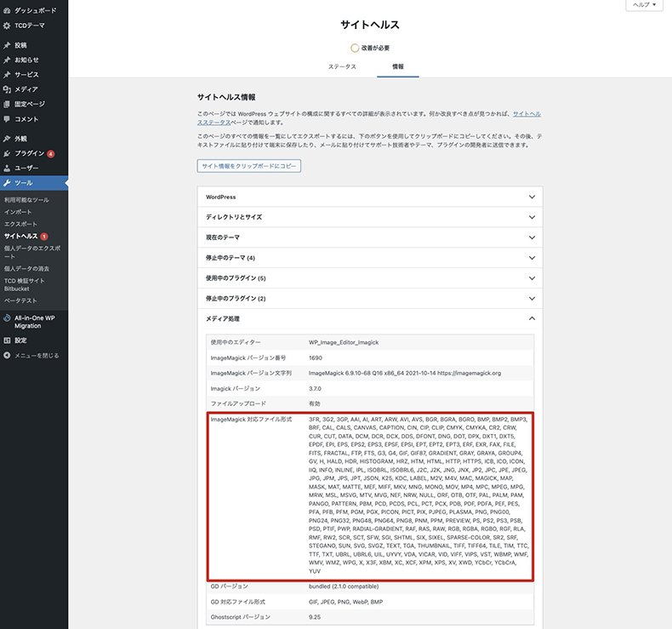Viewport: 672px width, 629px height.
Task: Click the 改善が必要 status circle indicator
Action: (355, 48)
